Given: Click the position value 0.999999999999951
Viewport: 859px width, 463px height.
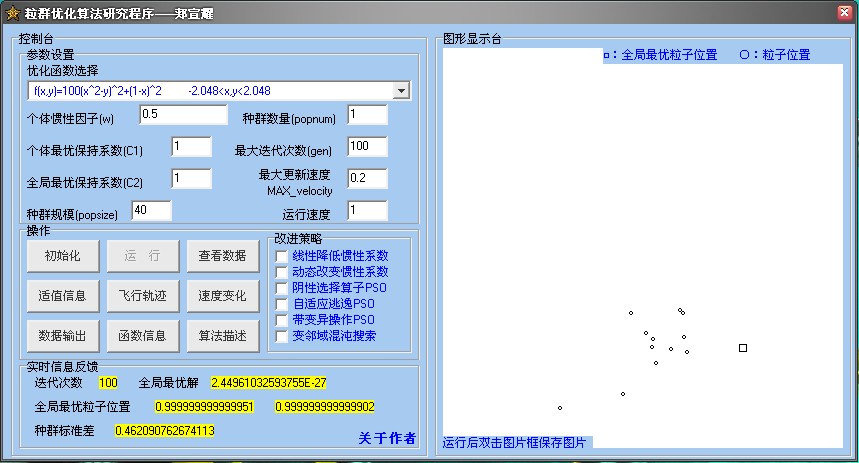Looking at the screenshot, I should pos(204,407).
